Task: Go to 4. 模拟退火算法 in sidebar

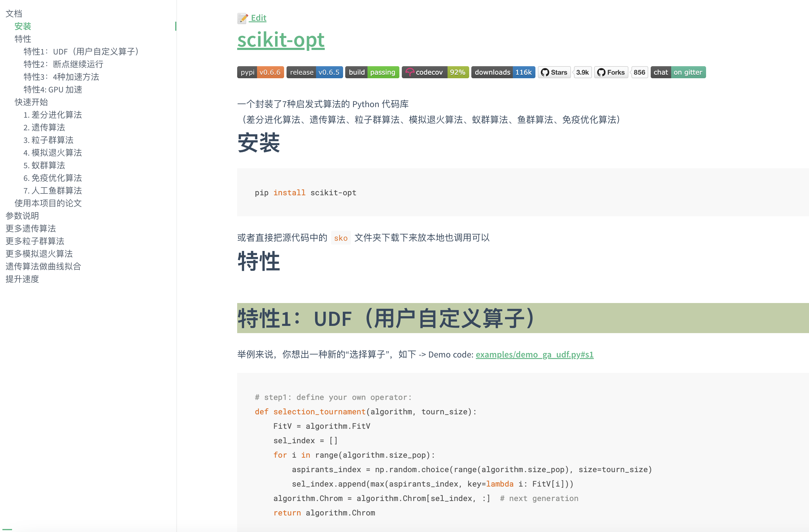Action: pos(53,153)
